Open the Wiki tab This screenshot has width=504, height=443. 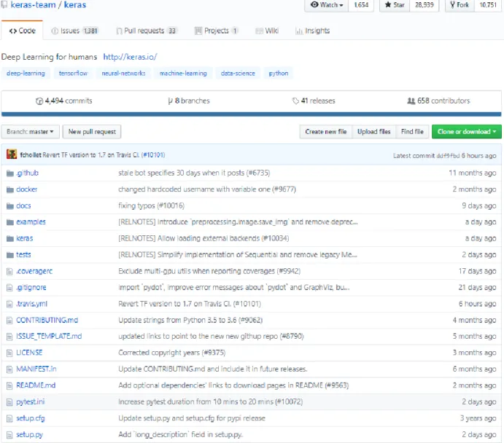[x=267, y=31]
